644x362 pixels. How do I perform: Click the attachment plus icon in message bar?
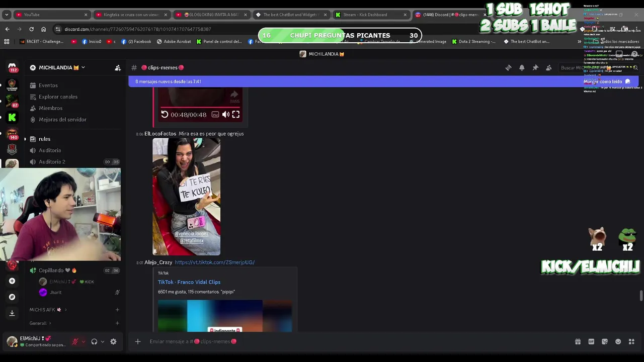click(x=138, y=341)
